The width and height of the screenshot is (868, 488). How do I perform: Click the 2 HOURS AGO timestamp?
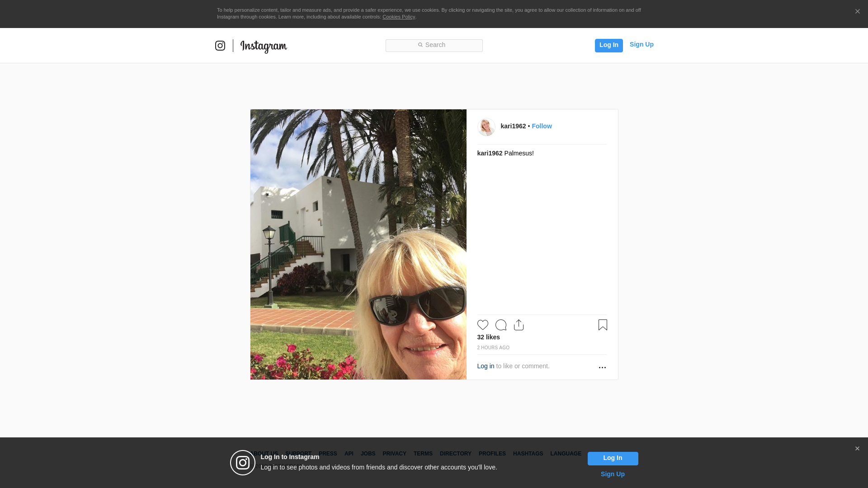coord(493,347)
